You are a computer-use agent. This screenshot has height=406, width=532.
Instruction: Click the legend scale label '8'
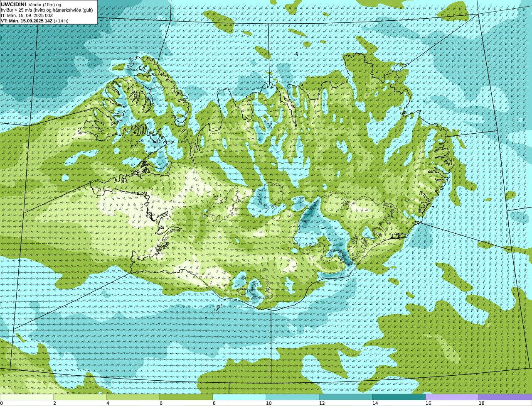click(214, 403)
